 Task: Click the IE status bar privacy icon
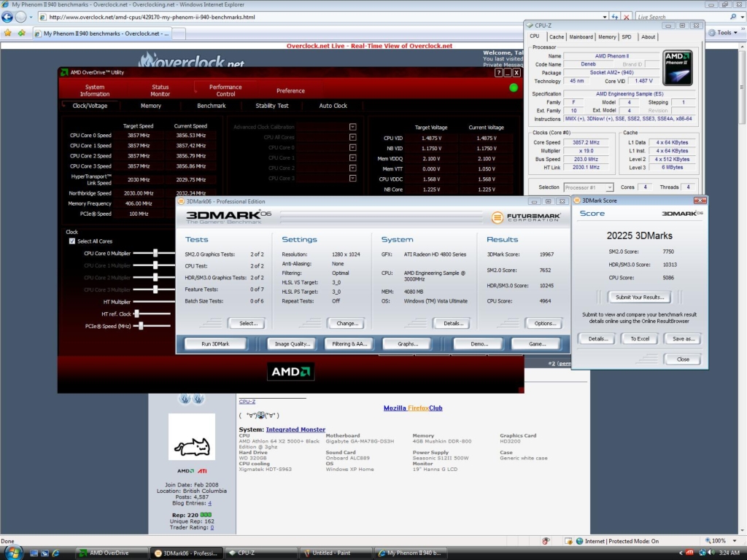pos(546,541)
